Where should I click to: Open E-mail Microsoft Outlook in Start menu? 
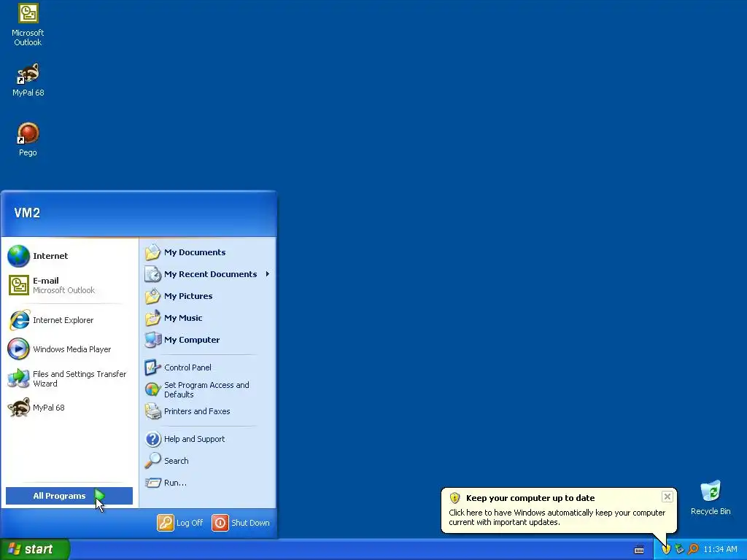tap(69, 285)
